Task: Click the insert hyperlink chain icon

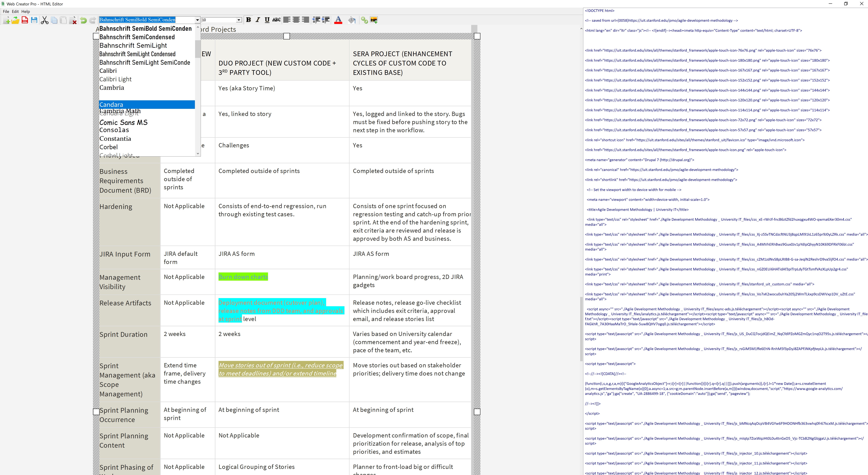Action: point(364,20)
